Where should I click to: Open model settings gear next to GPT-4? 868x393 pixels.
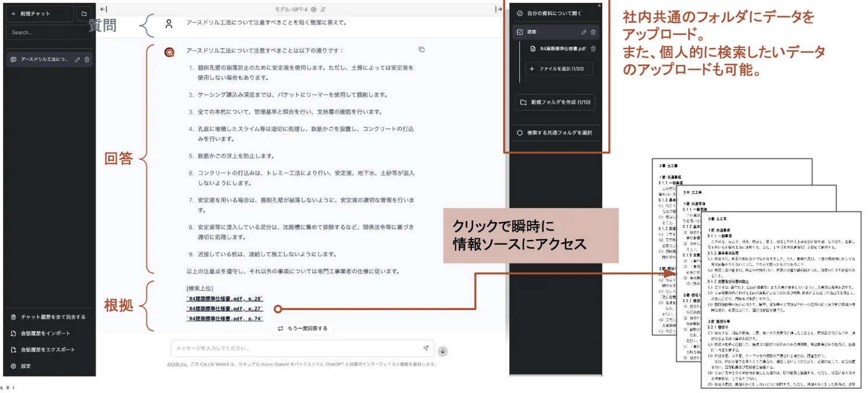pos(314,9)
